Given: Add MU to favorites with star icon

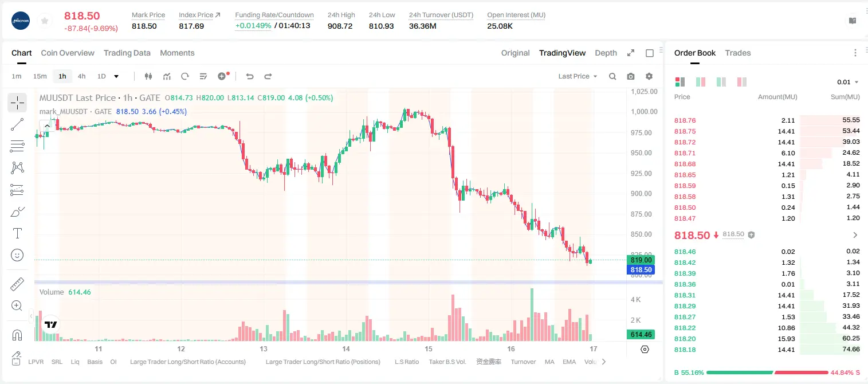Looking at the screenshot, I should coord(45,21).
